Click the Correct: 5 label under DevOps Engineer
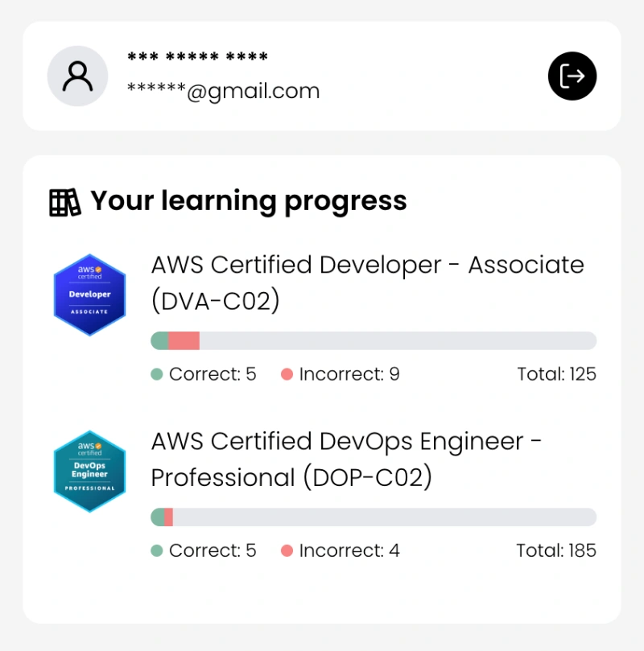The height and width of the screenshot is (651, 644). [x=213, y=550]
